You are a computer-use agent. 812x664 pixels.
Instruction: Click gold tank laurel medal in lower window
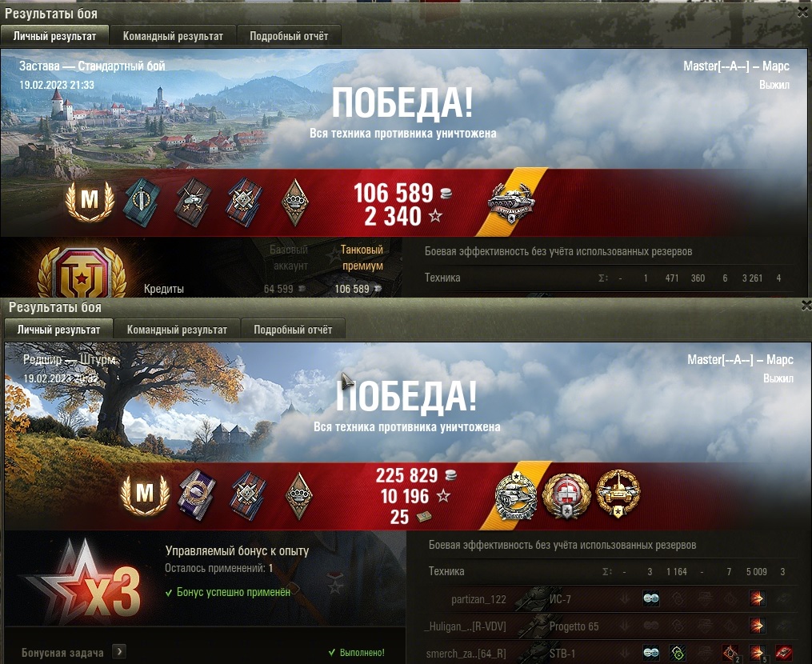(x=618, y=493)
